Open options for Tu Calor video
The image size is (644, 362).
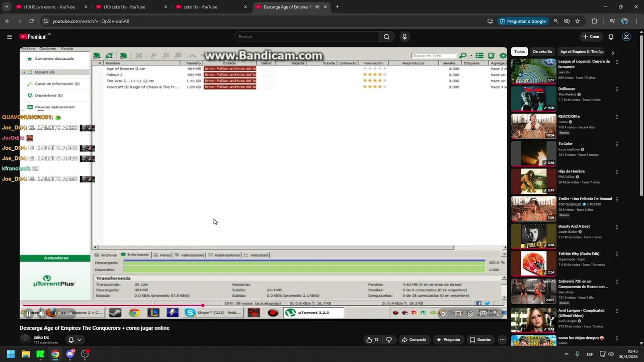click(617, 144)
